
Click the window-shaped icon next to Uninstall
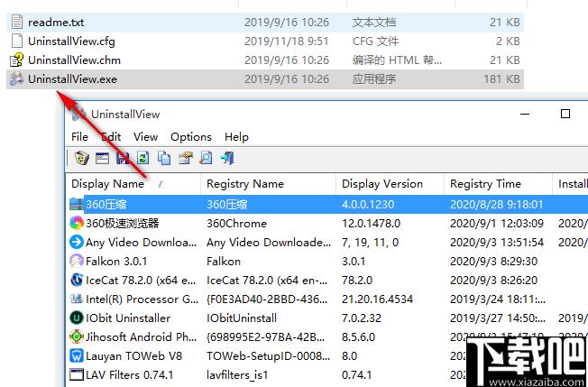click(101, 159)
